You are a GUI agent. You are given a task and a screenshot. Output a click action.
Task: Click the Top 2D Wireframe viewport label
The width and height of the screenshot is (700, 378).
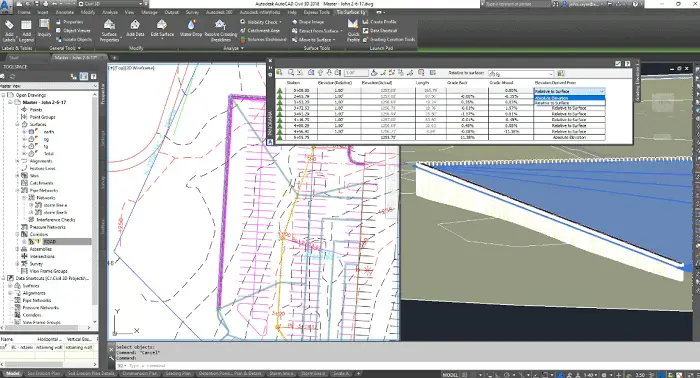pyautogui.click(x=132, y=68)
